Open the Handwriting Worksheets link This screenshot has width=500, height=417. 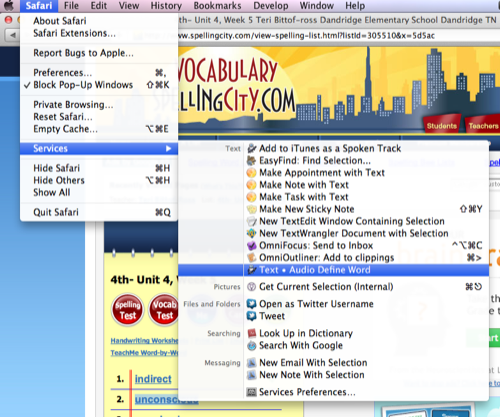point(144,341)
